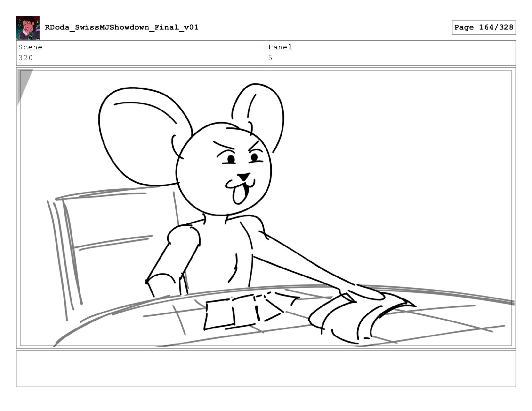The image size is (532, 411).
Task: Select the scene number 320
Action: point(26,58)
